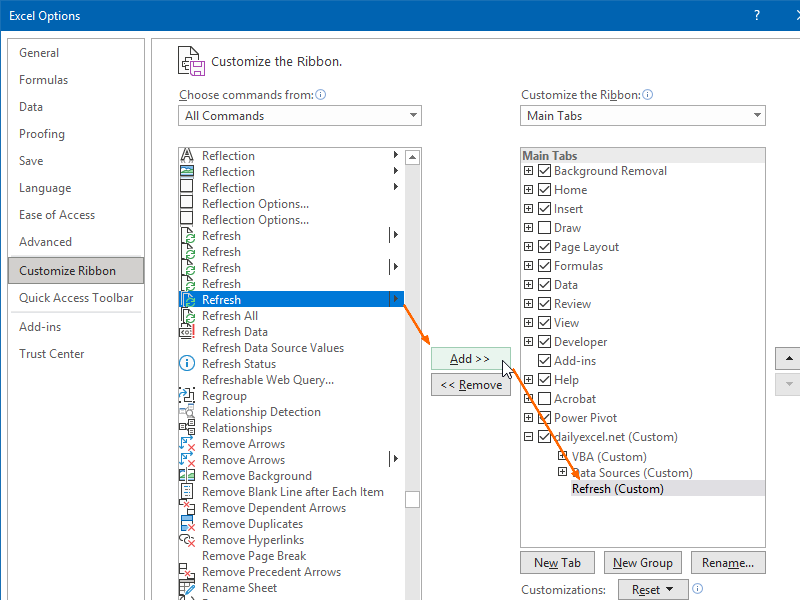Click the New Tab button
This screenshot has width=800, height=600.
click(x=557, y=563)
